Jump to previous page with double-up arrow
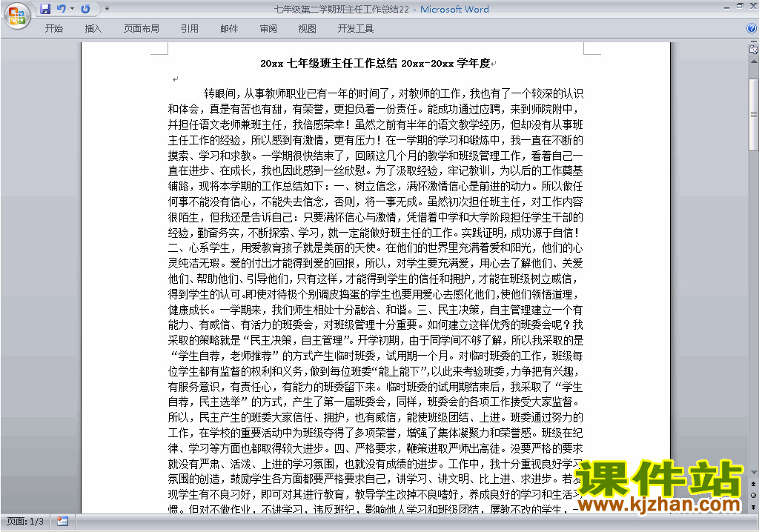 click(753, 484)
